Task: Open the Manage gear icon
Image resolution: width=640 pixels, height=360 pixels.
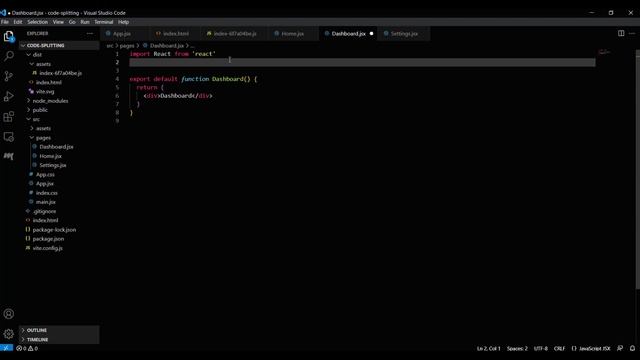Action: pyautogui.click(x=9, y=334)
